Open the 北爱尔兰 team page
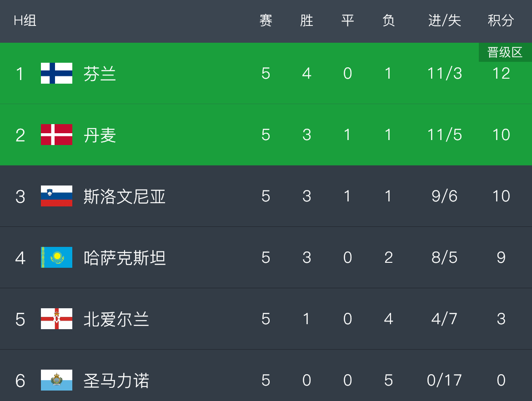The width and height of the screenshot is (532, 401). 116,319
